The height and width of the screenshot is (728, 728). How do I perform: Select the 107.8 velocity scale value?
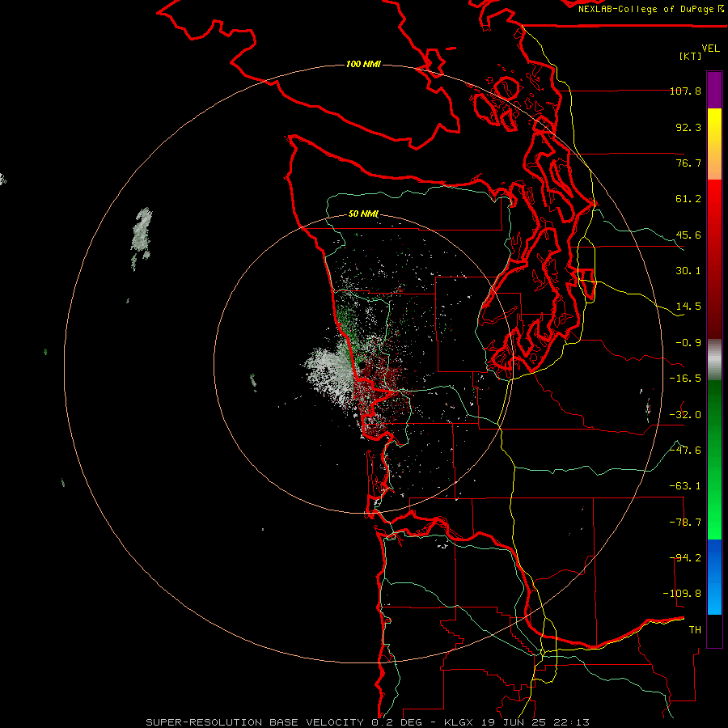(685, 91)
